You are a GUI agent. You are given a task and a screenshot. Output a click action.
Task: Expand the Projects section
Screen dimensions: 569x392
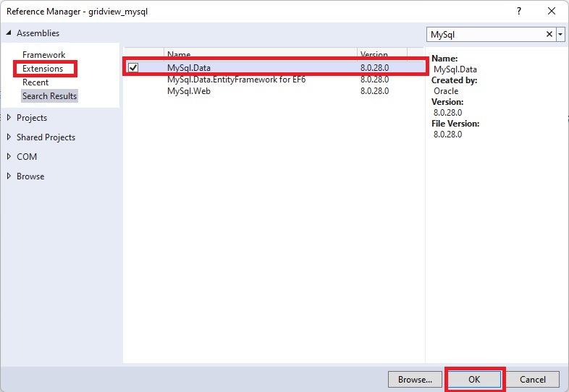[9, 118]
